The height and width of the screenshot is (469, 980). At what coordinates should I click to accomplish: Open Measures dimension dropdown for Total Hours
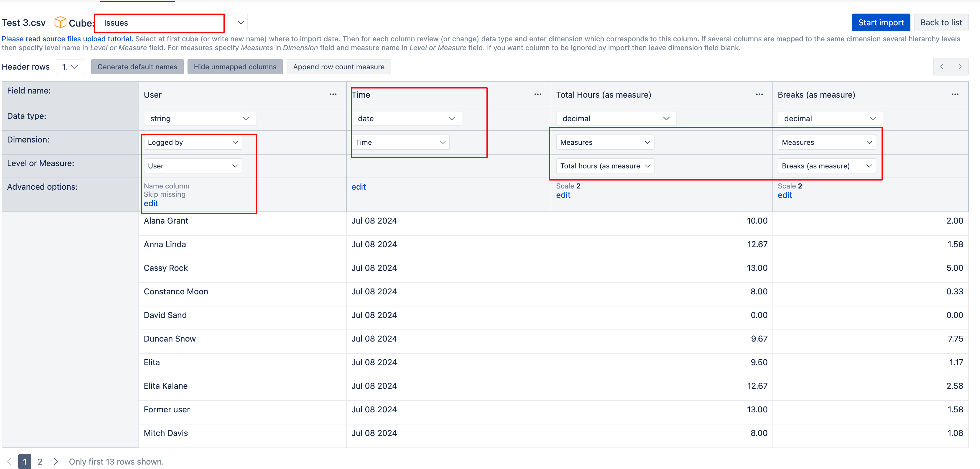[605, 142]
